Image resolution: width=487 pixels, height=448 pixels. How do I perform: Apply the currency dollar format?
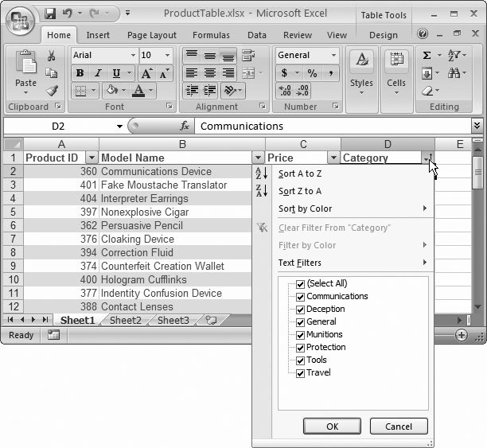point(285,73)
